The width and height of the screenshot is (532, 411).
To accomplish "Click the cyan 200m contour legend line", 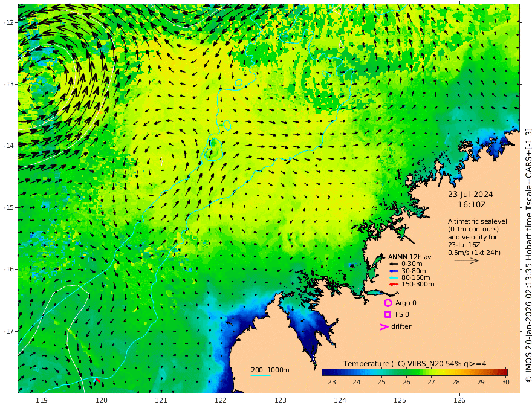I will pyautogui.click(x=261, y=375).
